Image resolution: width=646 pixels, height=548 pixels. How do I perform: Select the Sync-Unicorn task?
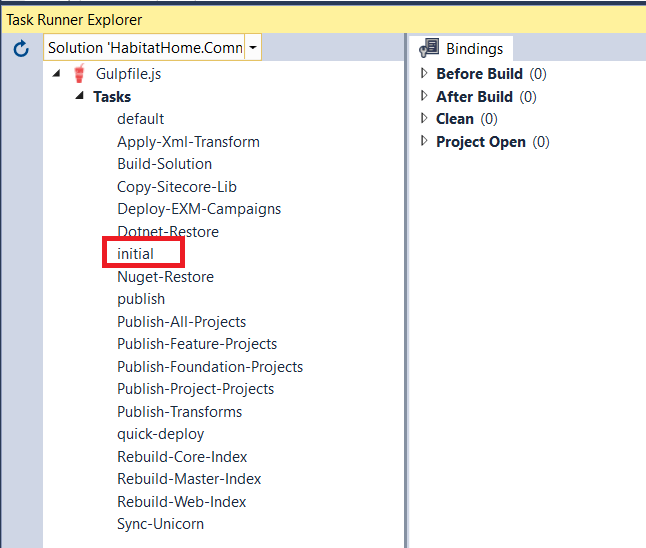click(160, 524)
